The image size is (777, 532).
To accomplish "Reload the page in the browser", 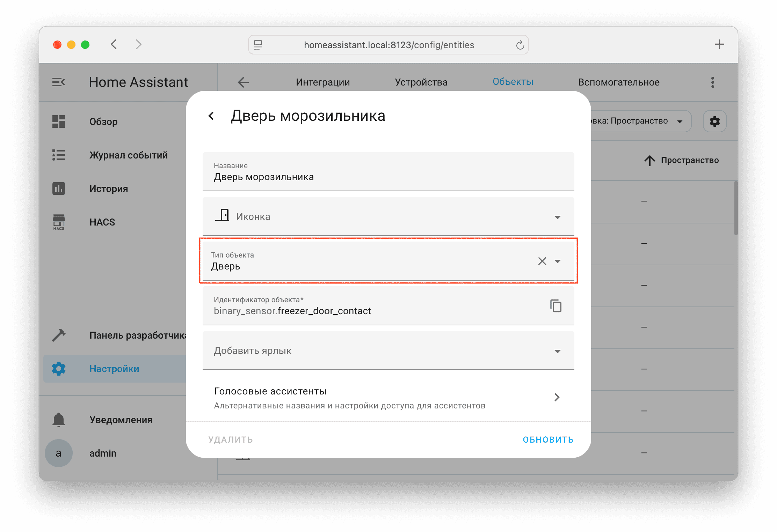I will point(520,45).
